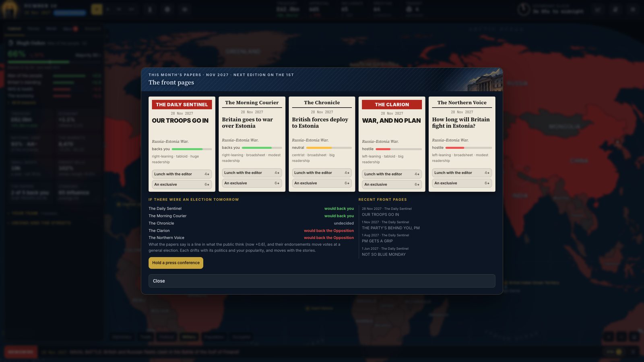This screenshot has width=644, height=362.
Task: Request an exclusive with The Daily Sentinel
Action: click(x=182, y=185)
